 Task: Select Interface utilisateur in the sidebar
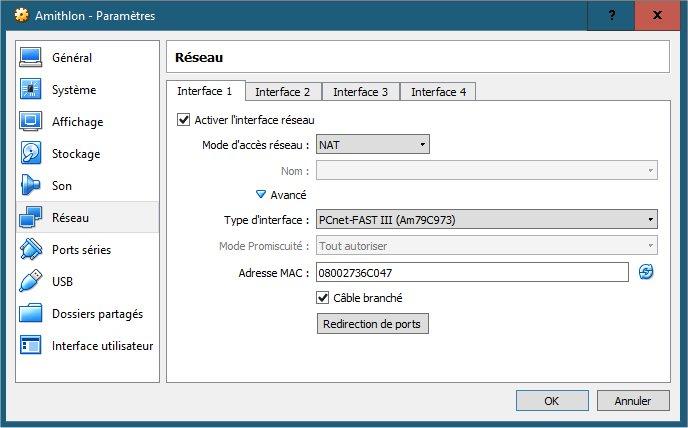87,345
